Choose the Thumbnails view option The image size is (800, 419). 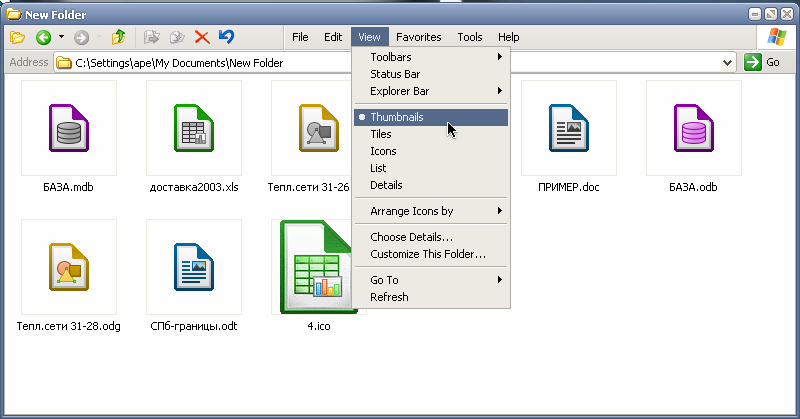click(397, 117)
